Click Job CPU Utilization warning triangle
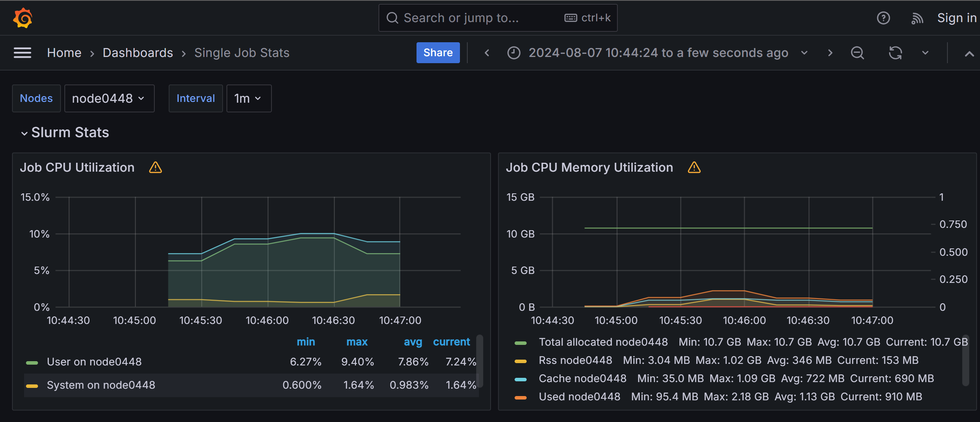 click(x=156, y=167)
